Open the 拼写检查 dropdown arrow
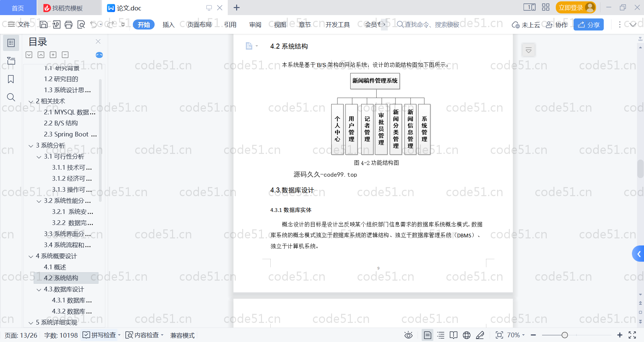The image size is (644, 342). [119, 335]
